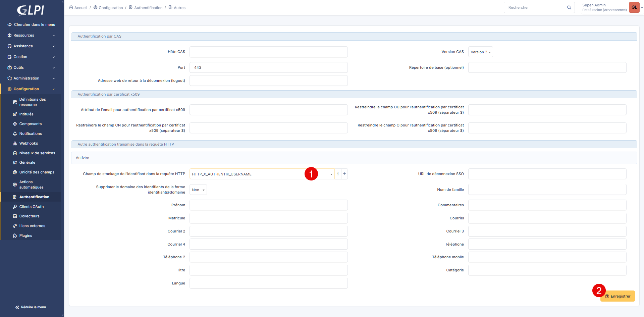This screenshot has width=644, height=317.
Task: Open Chercher dans le menu
Action: [x=32, y=24]
